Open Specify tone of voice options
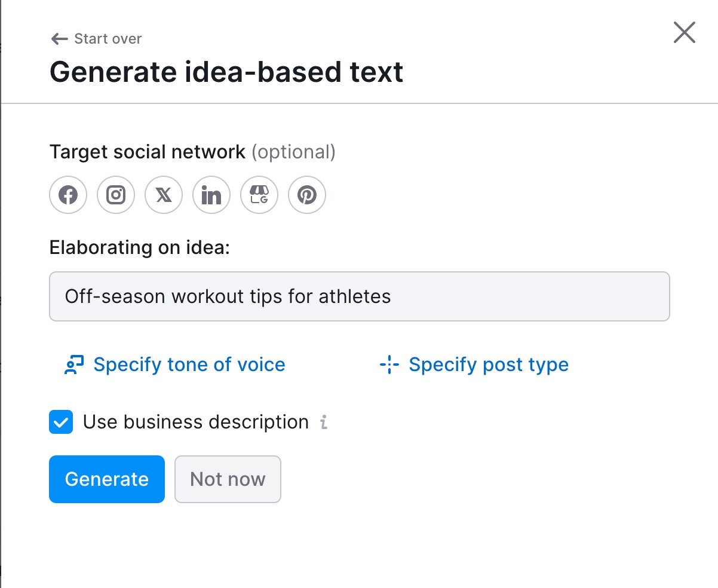 point(189,365)
